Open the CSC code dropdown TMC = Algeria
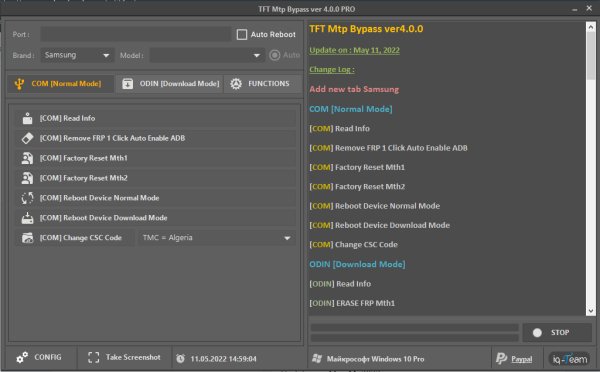The width and height of the screenshot is (600, 372). pyautogui.click(x=216, y=238)
